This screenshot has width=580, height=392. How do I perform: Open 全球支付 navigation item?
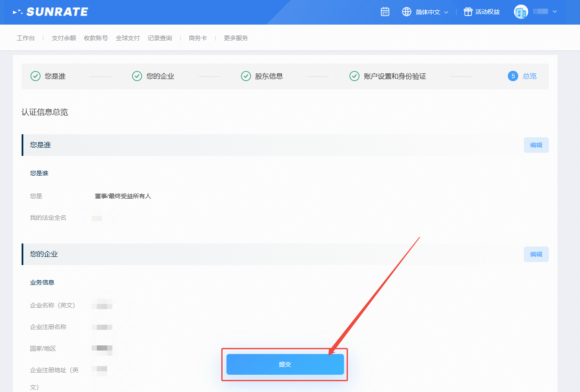[127, 38]
